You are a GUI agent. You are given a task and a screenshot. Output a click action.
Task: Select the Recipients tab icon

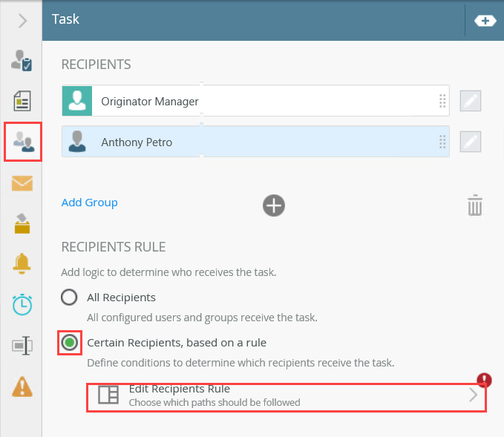22,141
